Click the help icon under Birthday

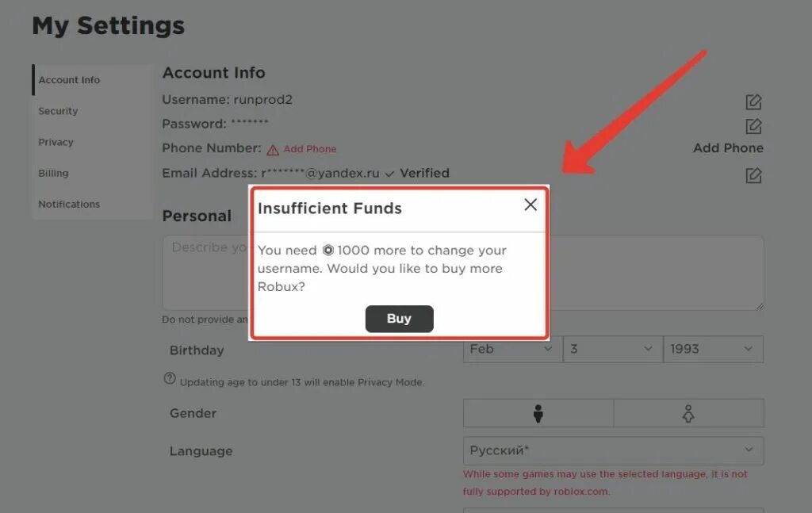click(170, 378)
